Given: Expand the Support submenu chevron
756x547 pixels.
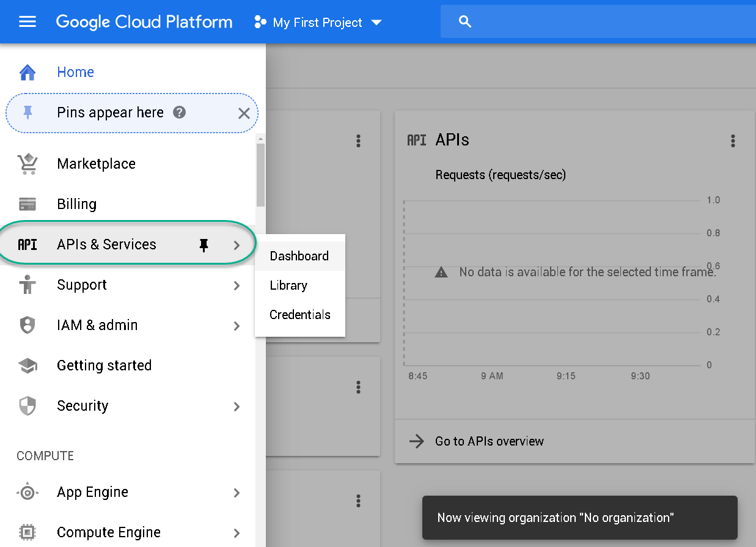Looking at the screenshot, I should pyautogui.click(x=237, y=285).
